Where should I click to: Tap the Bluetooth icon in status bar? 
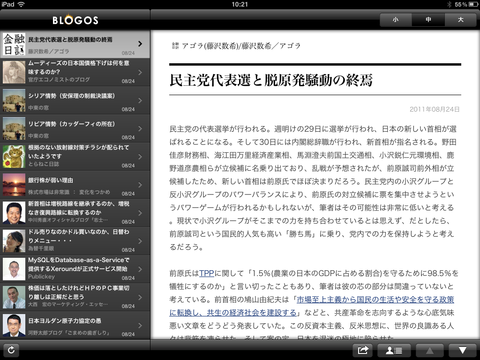click(x=449, y=4)
